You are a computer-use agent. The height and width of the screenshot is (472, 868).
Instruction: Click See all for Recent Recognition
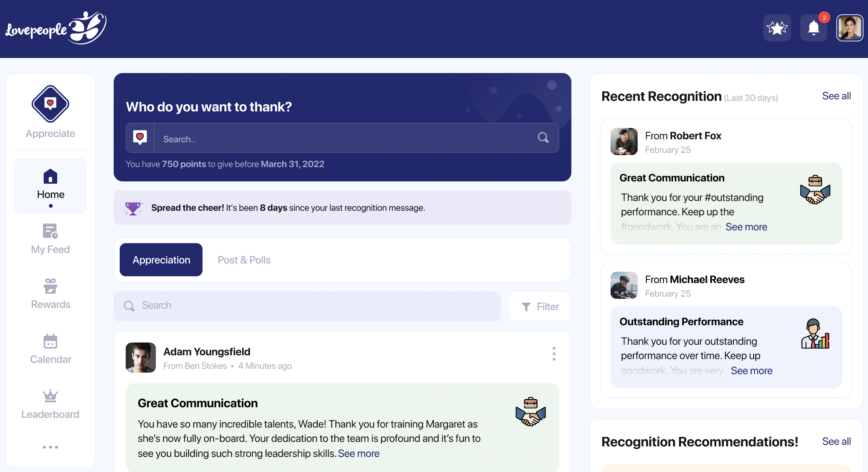[x=836, y=96]
